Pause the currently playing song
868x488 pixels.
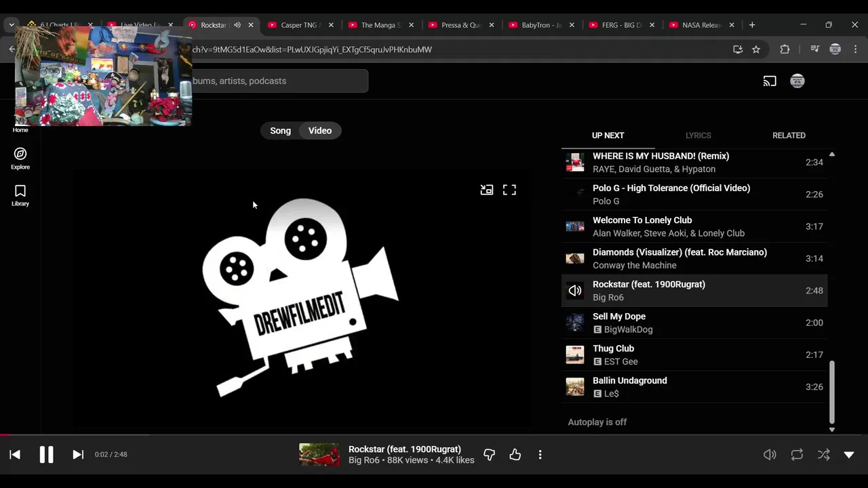coord(46,455)
